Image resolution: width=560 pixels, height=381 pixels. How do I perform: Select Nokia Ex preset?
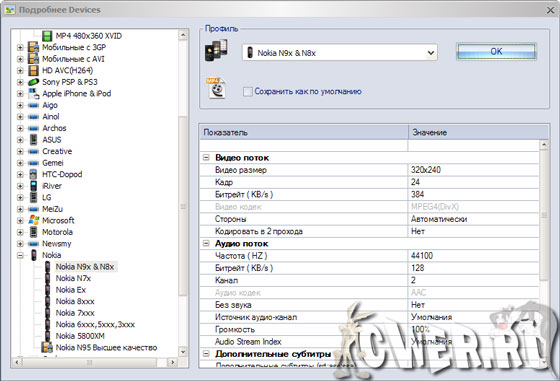tap(71, 290)
